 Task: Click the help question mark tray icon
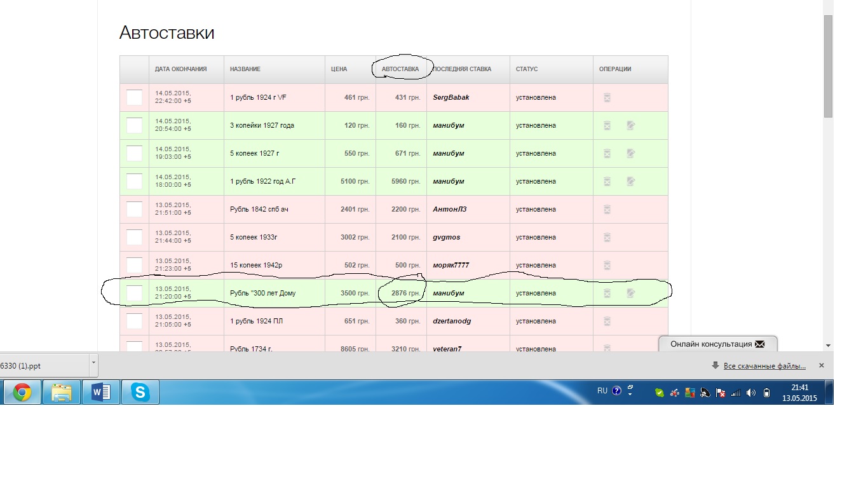(616, 391)
